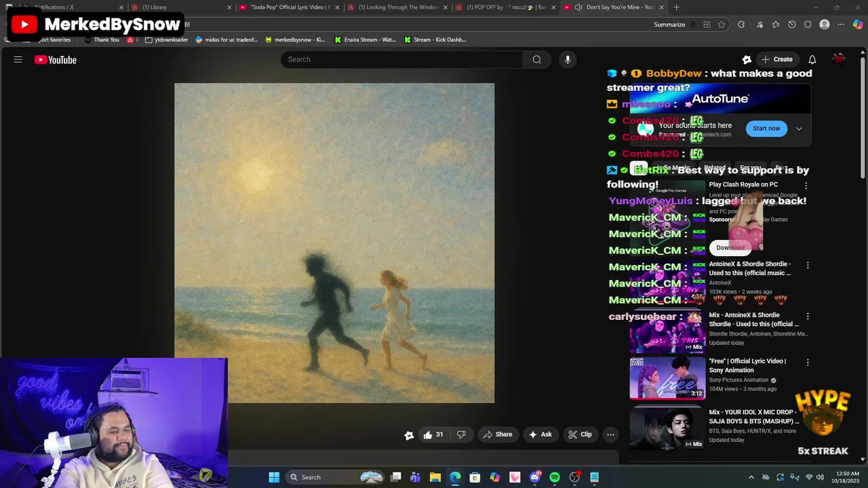The height and width of the screenshot is (488, 868).
Task: Open the volume control in system tray
Action: (821, 477)
